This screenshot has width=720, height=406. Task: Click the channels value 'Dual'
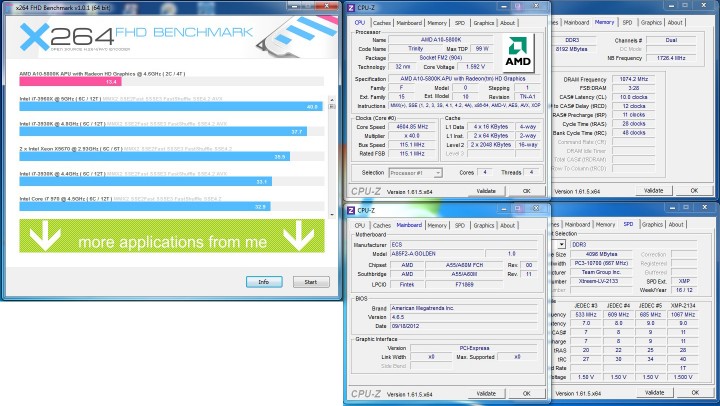click(671, 40)
